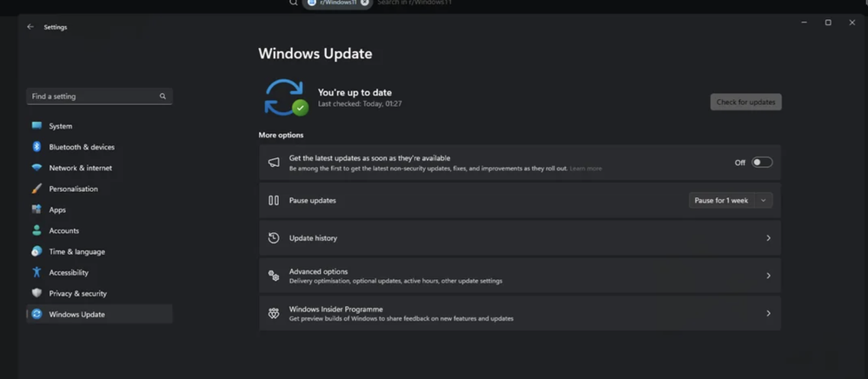Close the Settings window
The height and width of the screenshot is (379, 868).
852,23
